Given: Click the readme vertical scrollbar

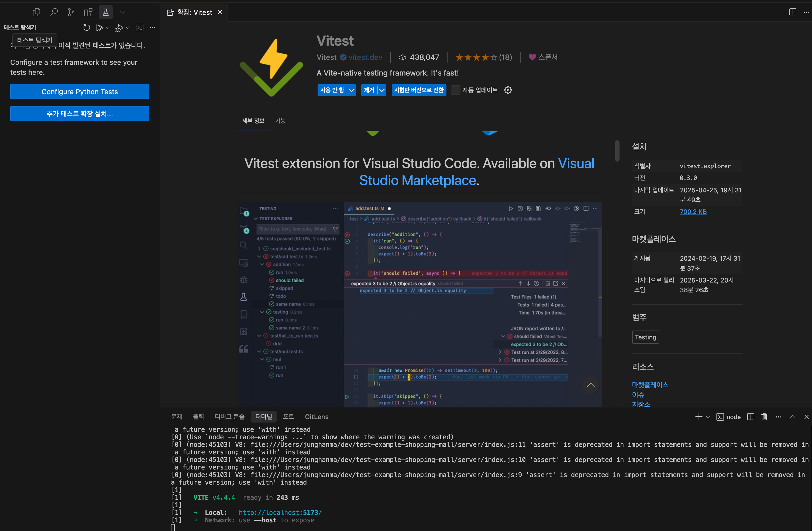Looking at the screenshot, I should pyautogui.click(x=617, y=151).
